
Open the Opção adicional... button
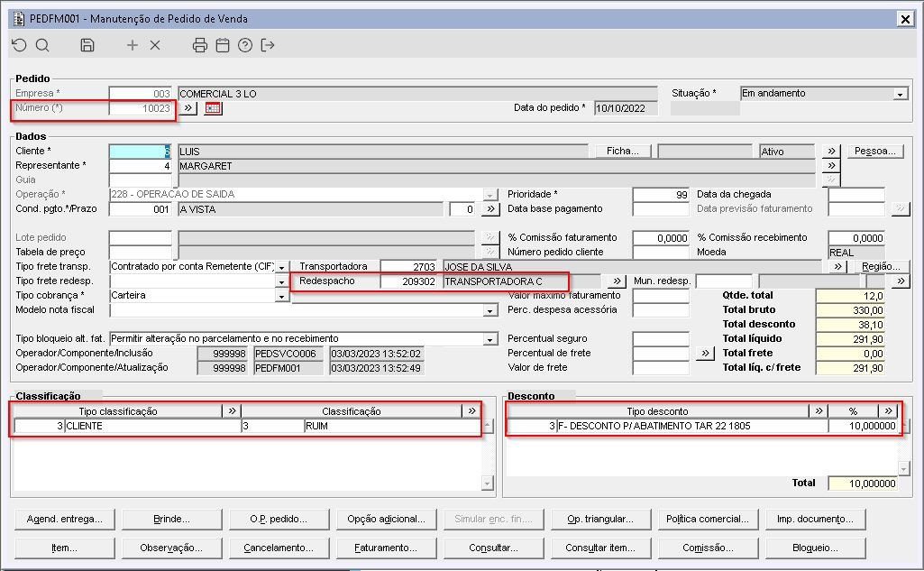tap(386, 519)
